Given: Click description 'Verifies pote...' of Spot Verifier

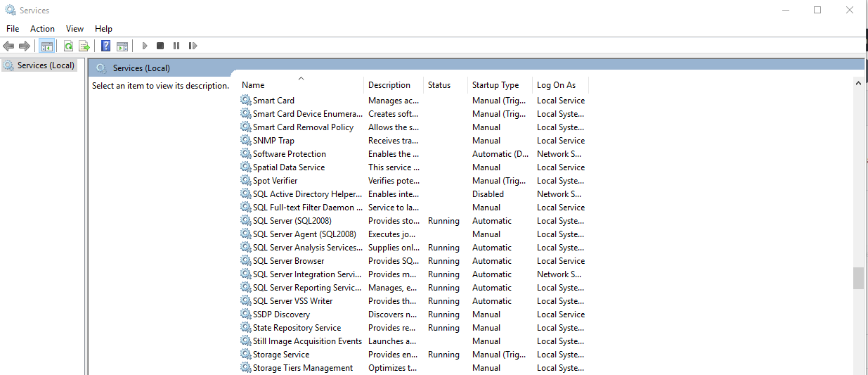Looking at the screenshot, I should [x=394, y=181].
